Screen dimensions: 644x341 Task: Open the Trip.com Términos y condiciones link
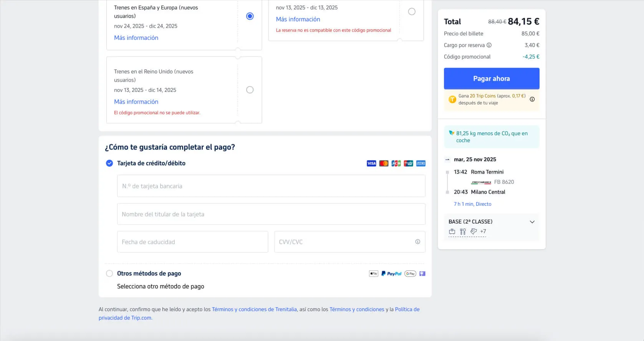tap(357, 310)
